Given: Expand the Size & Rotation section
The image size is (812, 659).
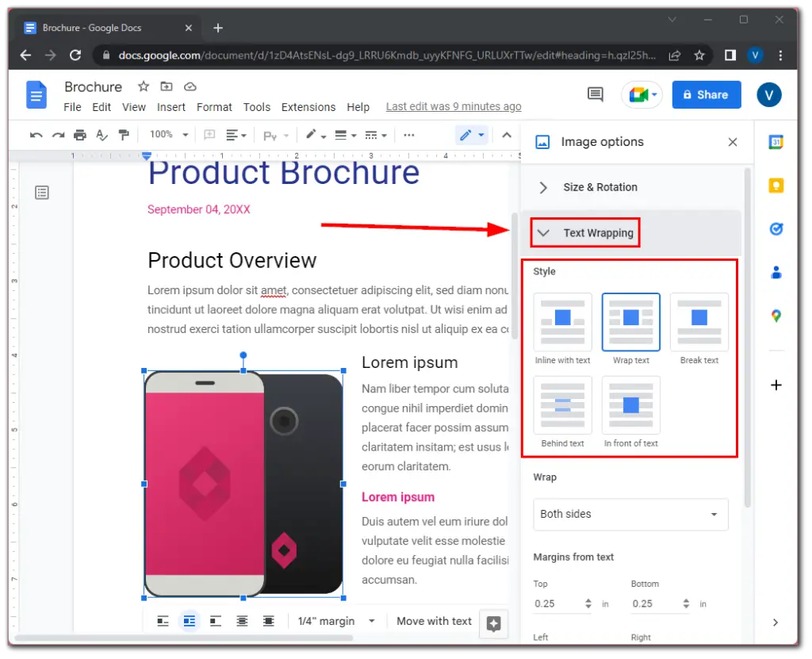Looking at the screenshot, I should point(600,187).
